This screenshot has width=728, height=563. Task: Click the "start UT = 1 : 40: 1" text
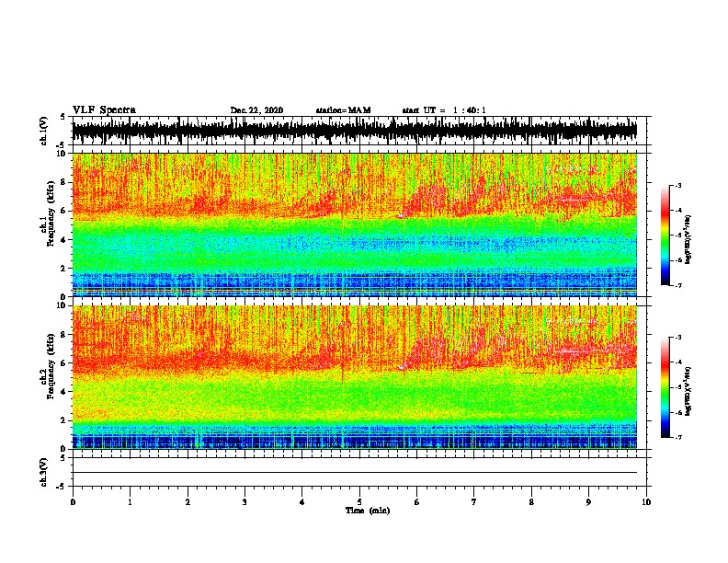click(444, 110)
